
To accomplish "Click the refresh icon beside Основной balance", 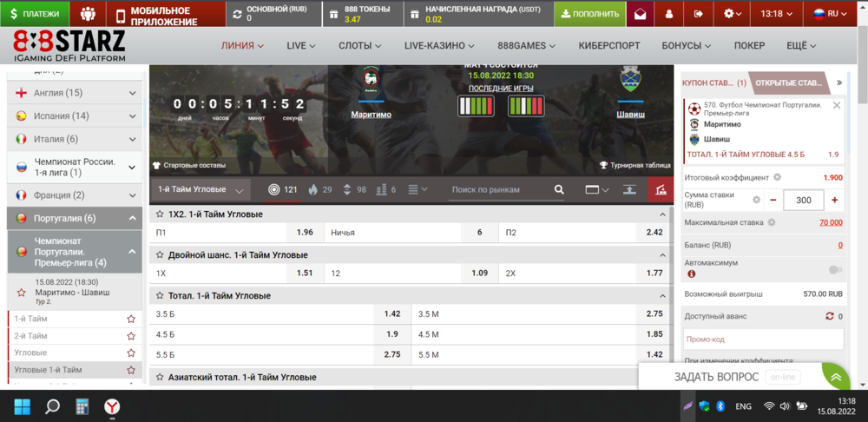I will [x=238, y=15].
